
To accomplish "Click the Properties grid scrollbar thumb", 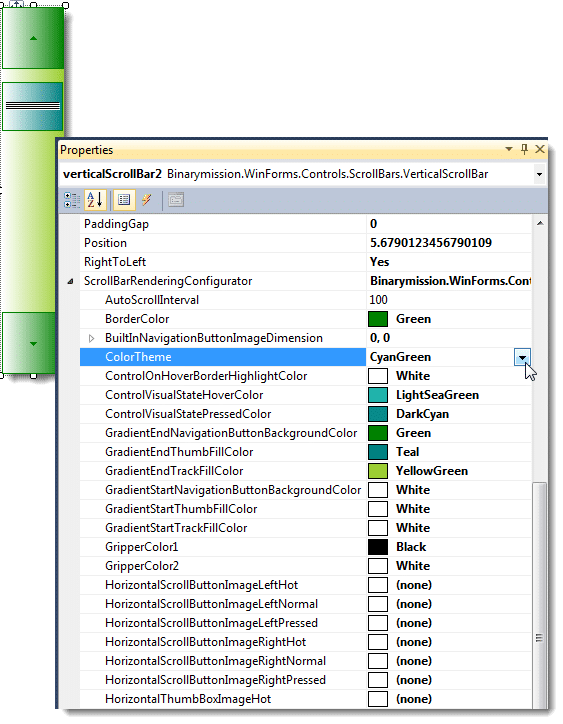I will pyautogui.click(x=539, y=596).
